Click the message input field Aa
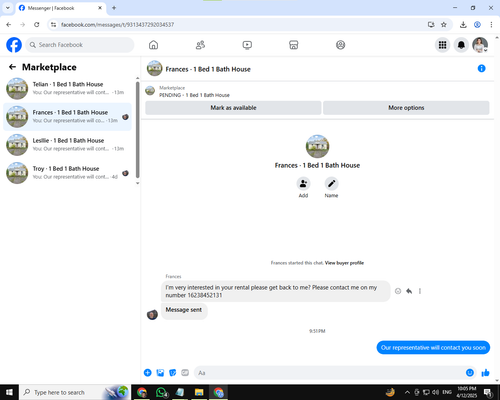500x400 pixels. pos(330,373)
